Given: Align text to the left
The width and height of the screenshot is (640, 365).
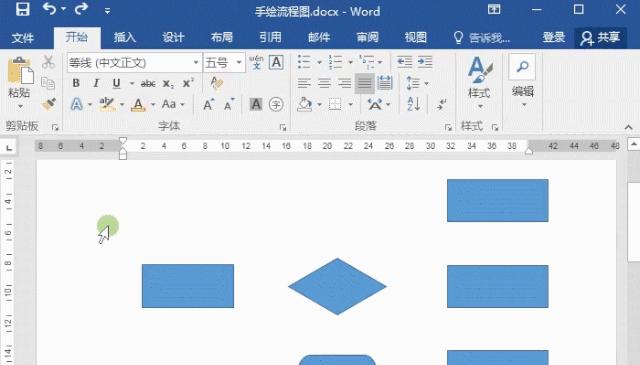Looking at the screenshot, I should [x=304, y=83].
